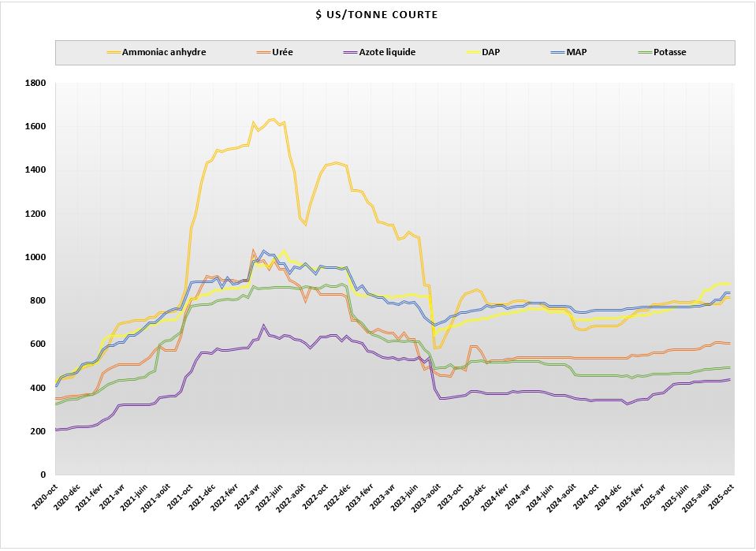
Task: Choose the 'MAP' legend label
Action: coord(587,53)
